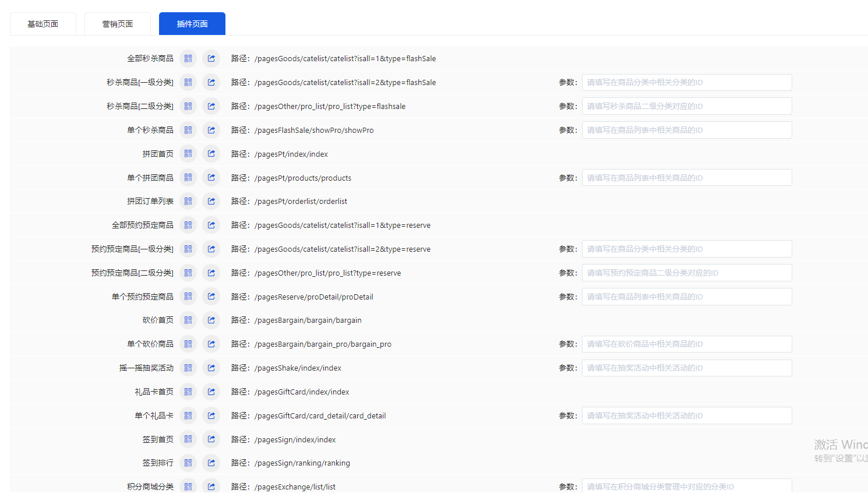Click parameter input for 单个秒杀商品
This screenshot has width=868, height=493.
coord(687,130)
